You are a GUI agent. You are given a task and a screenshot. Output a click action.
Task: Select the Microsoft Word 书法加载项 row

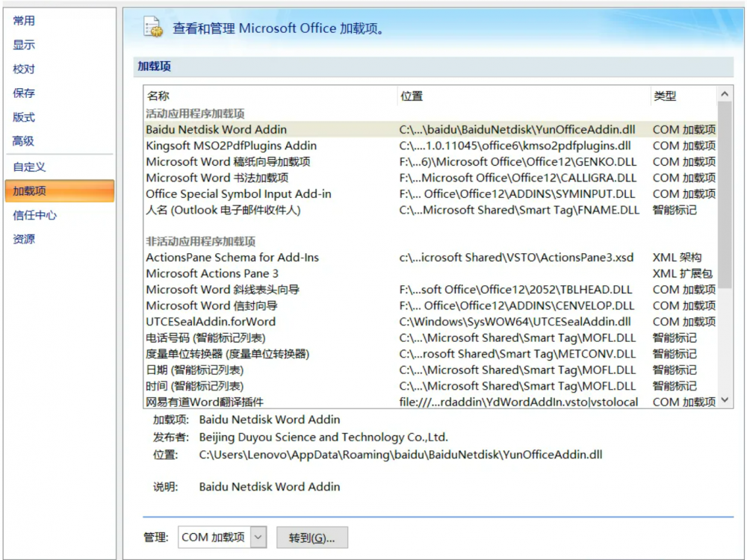click(430, 178)
